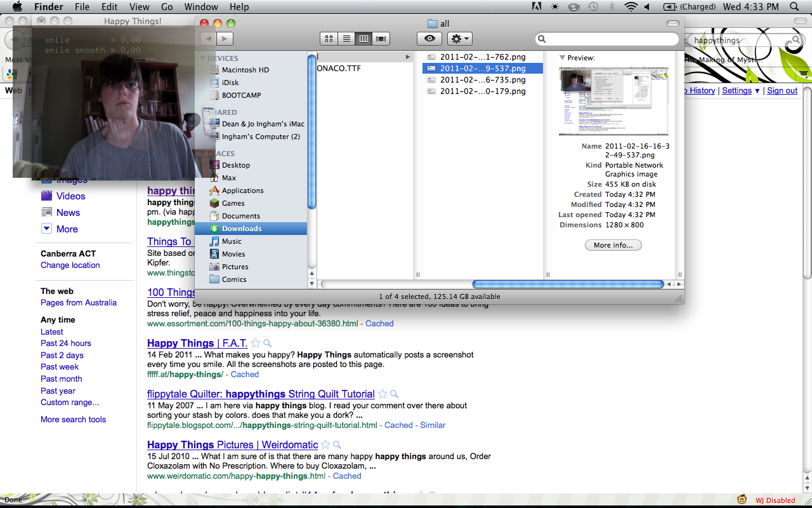This screenshot has height=508, width=812.
Task: Click the Time Machine menu bar icon
Action: click(593, 7)
